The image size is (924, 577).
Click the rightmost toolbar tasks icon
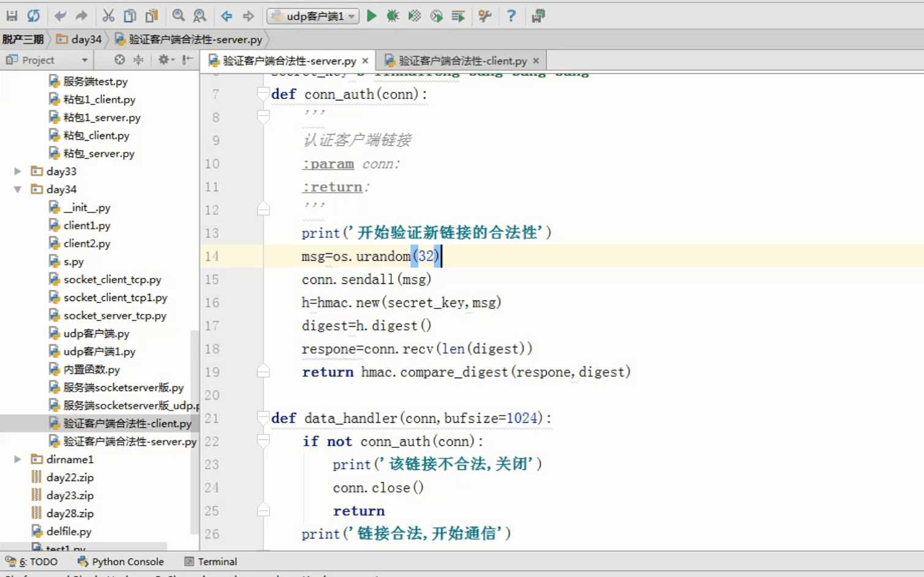[538, 16]
